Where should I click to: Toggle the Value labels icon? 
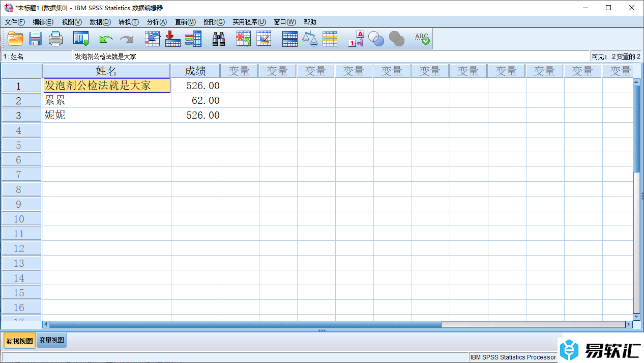coord(356,39)
